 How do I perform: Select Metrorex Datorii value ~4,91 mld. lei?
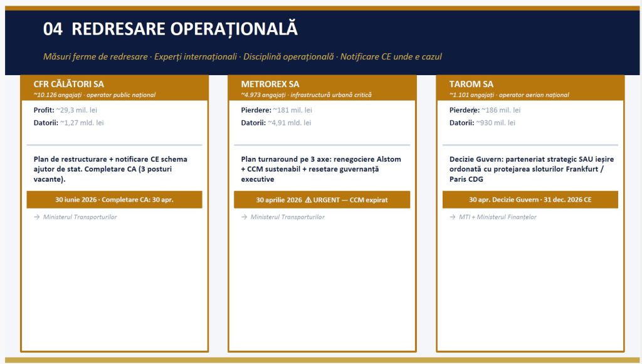click(x=289, y=123)
